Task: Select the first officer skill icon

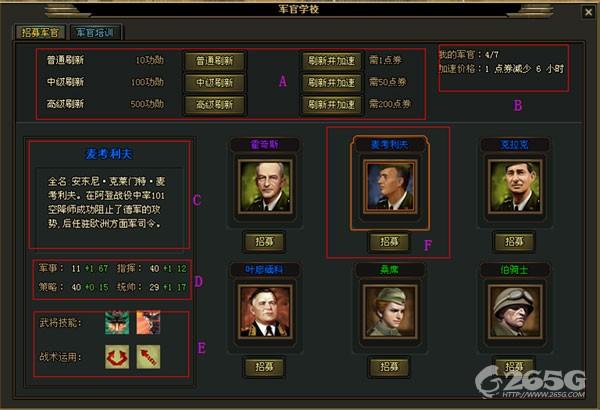Action: point(117,323)
